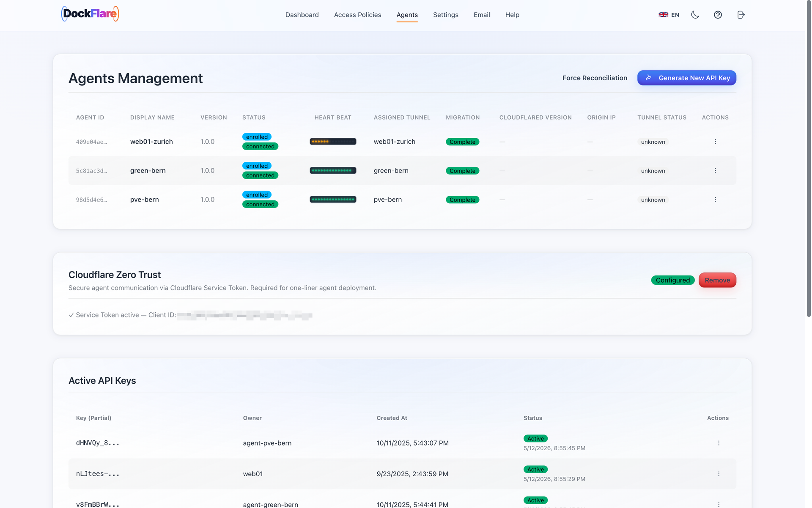Generate a new API key
This screenshot has height=508, width=812.
pyautogui.click(x=687, y=78)
